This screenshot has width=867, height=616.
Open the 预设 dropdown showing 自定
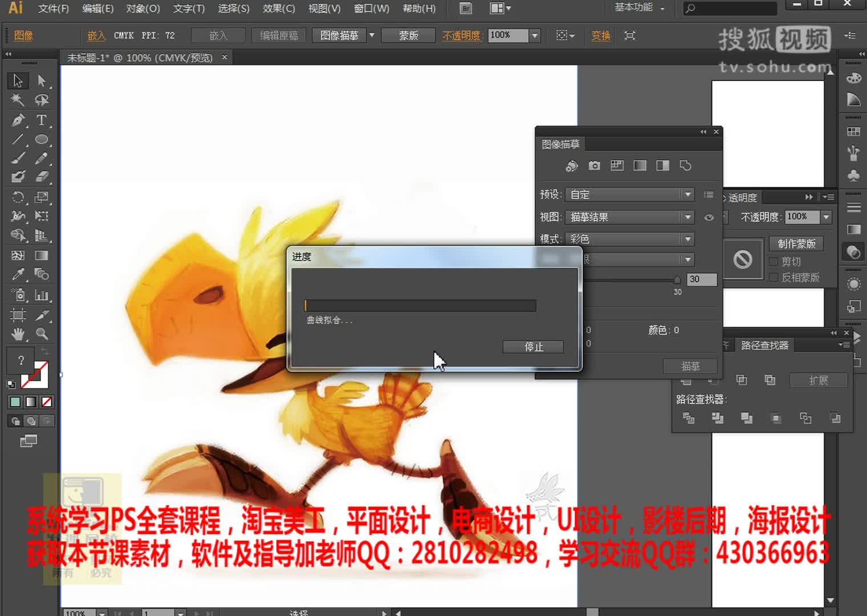point(630,194)
